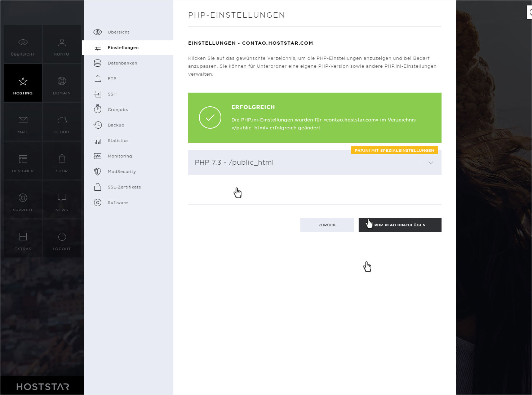Open the Shop bag tile
This screenshot has height=395, width=532.
[62, 161]
